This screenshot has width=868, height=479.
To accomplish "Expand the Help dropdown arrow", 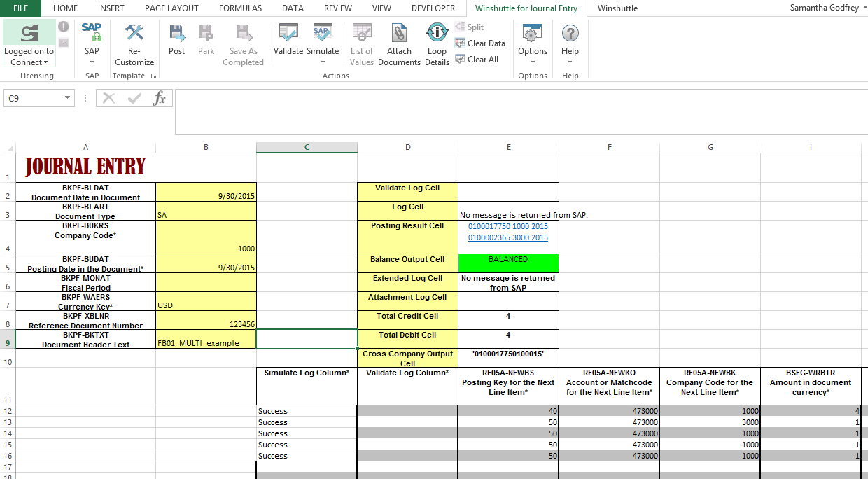I will coord(570,62).
